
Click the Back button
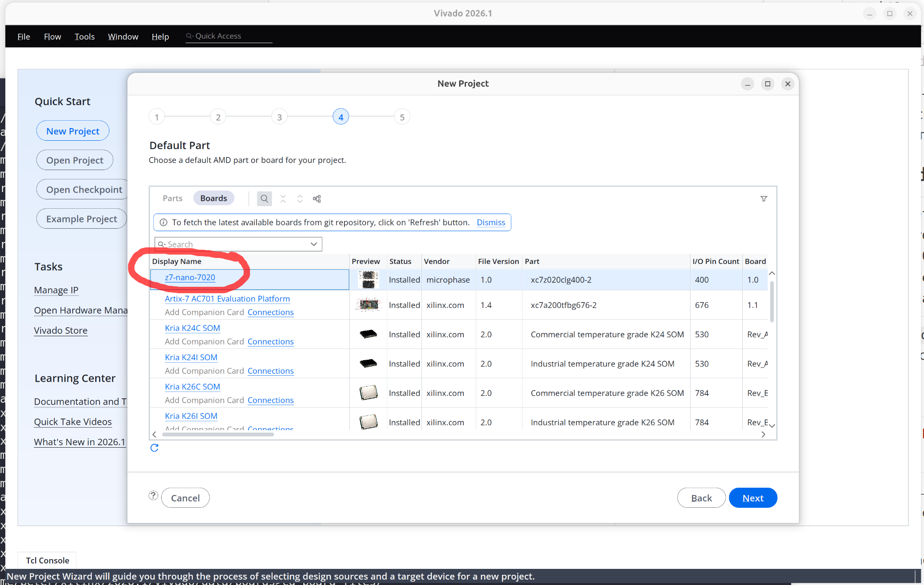702,498
